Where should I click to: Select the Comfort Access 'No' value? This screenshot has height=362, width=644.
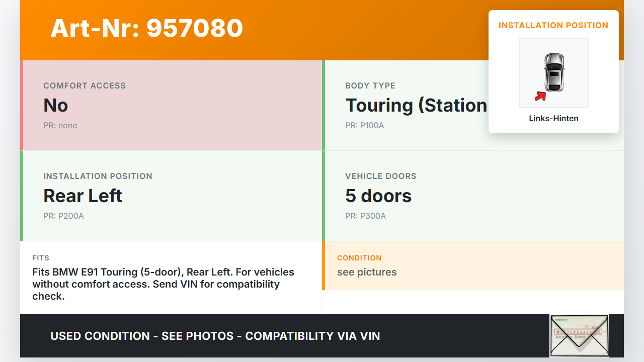click(x=56, y=106)
